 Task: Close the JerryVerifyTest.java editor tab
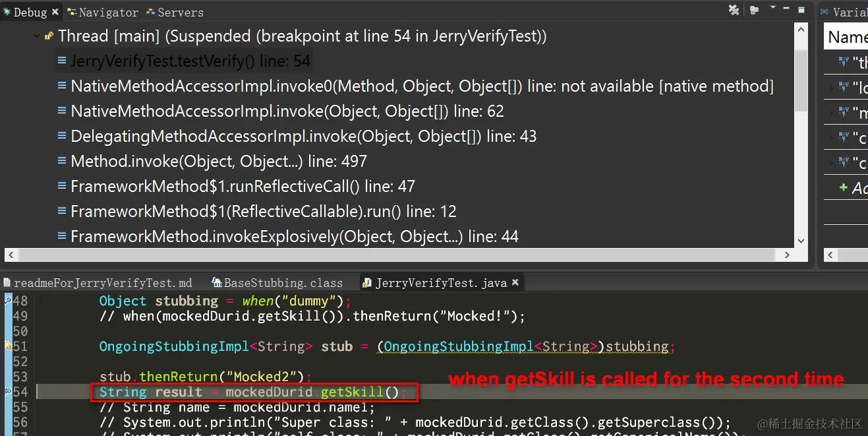(x=515, y=282)
